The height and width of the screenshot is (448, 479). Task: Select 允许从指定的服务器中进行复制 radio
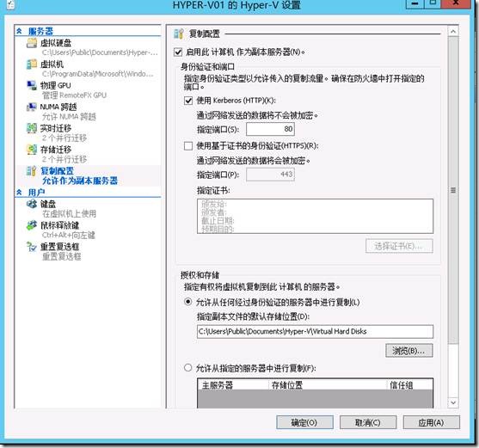pyautogui.click(x=187, y=368)
